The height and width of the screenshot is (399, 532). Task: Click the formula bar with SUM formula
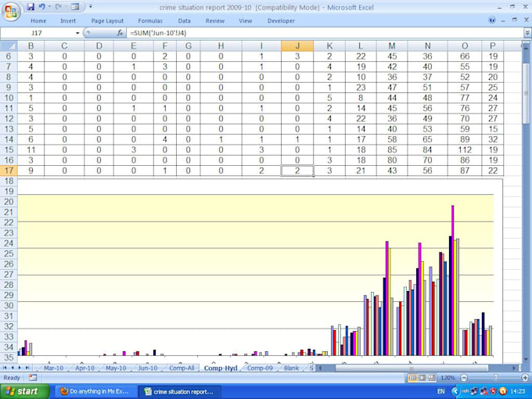point(325,33)
